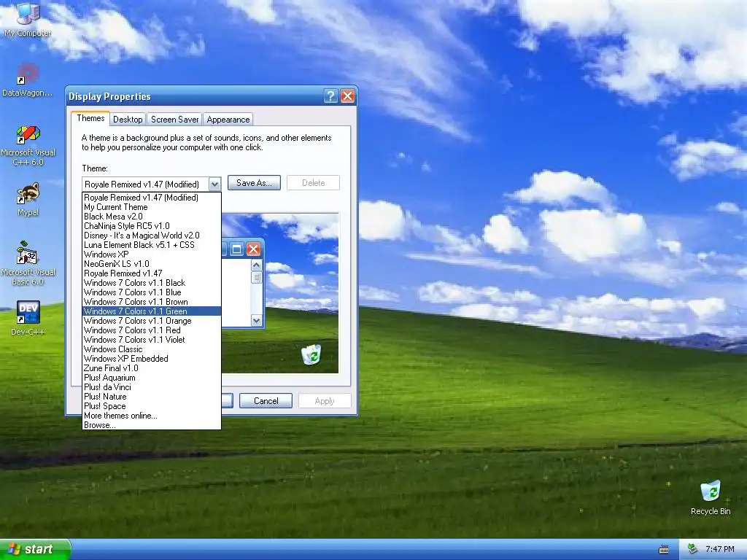Open More themes online... entry
Viewport: 747px width, 560px height.
pyautogui.click(x=152, y=416)
